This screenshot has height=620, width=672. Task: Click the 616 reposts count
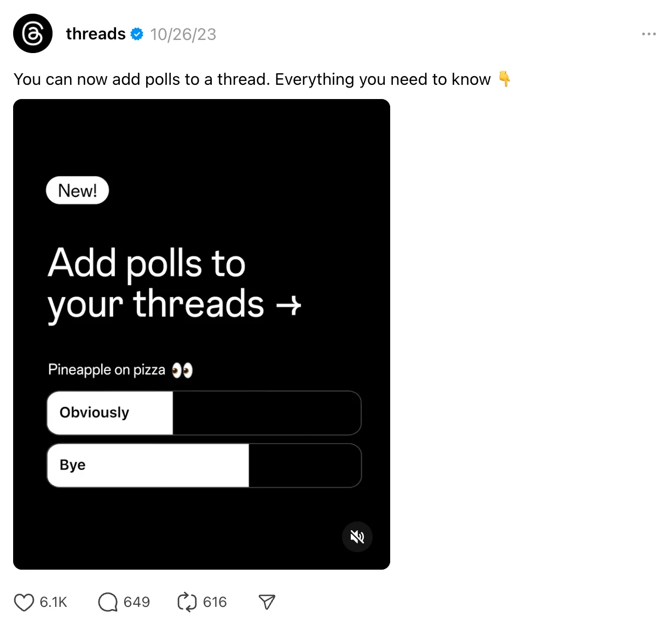click(x=215, y=602)
